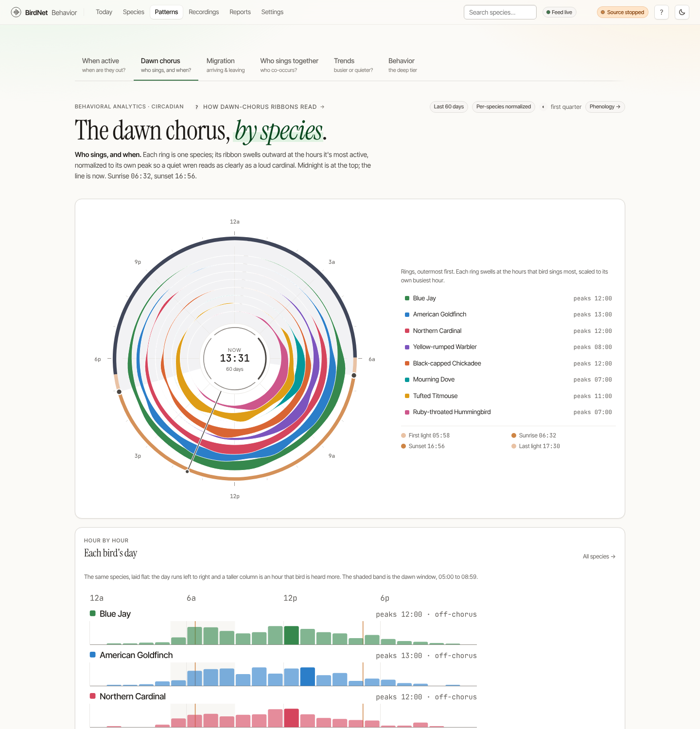Select Tufted Titmouse in the ring legend

[508, 396]
